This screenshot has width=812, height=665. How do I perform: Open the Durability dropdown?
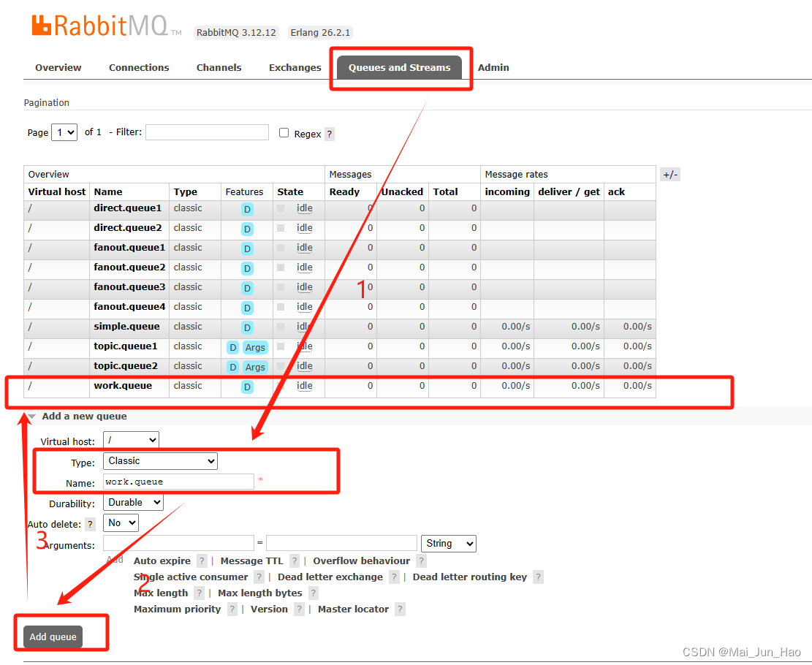(x=133, y=503)
